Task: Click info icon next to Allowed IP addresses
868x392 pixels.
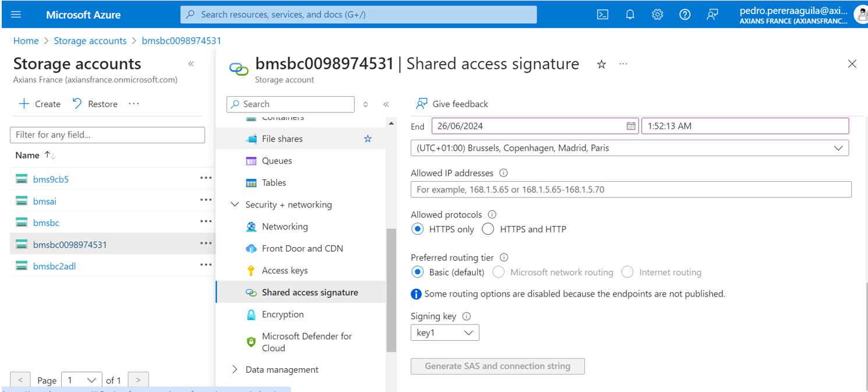Action: 503,173
